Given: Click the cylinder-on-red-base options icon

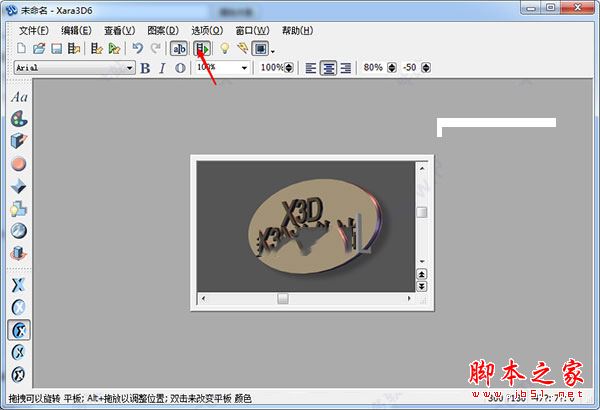Looking at the screenshot, I should tap(19, 253).
